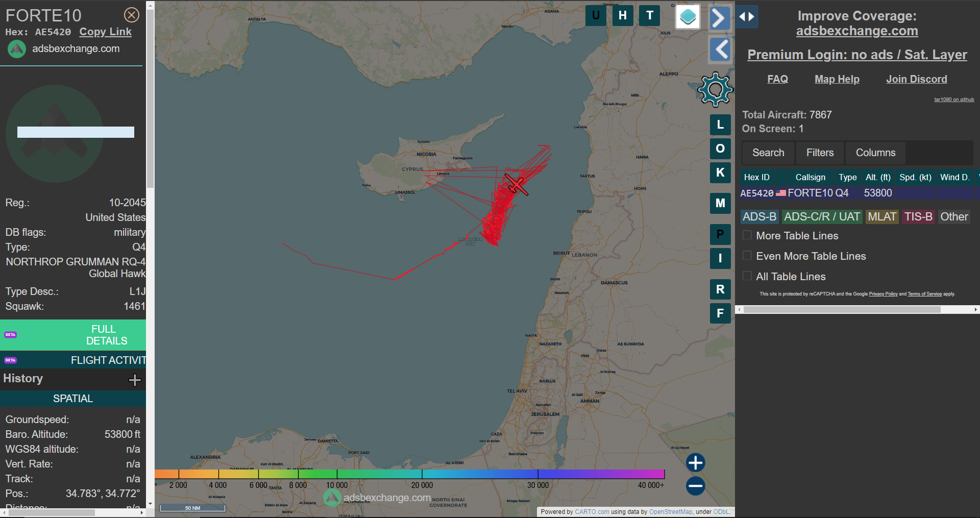980x518 pixels.
Task: Click the U map toggle button
Action: pyautogui.click(x=596, y=15)
